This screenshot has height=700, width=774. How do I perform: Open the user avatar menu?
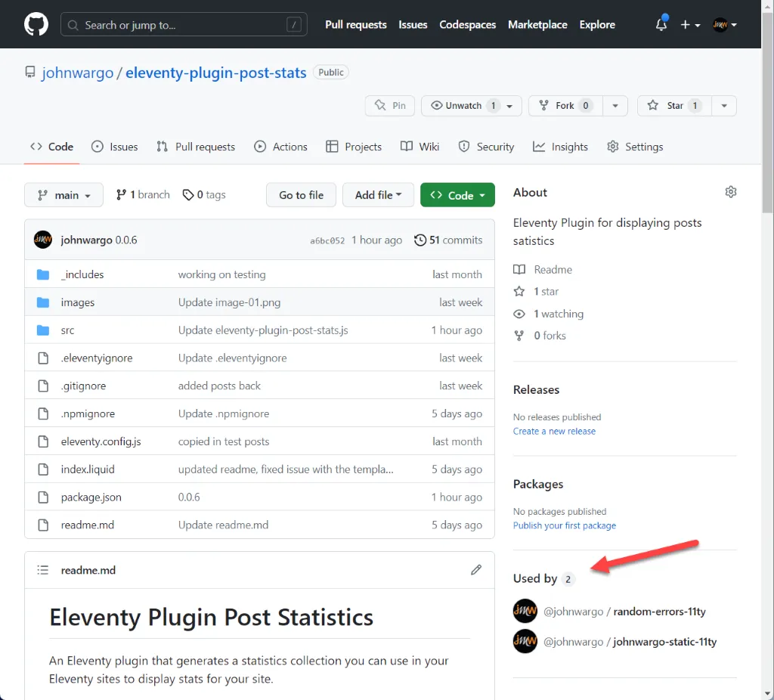(724, 25)
